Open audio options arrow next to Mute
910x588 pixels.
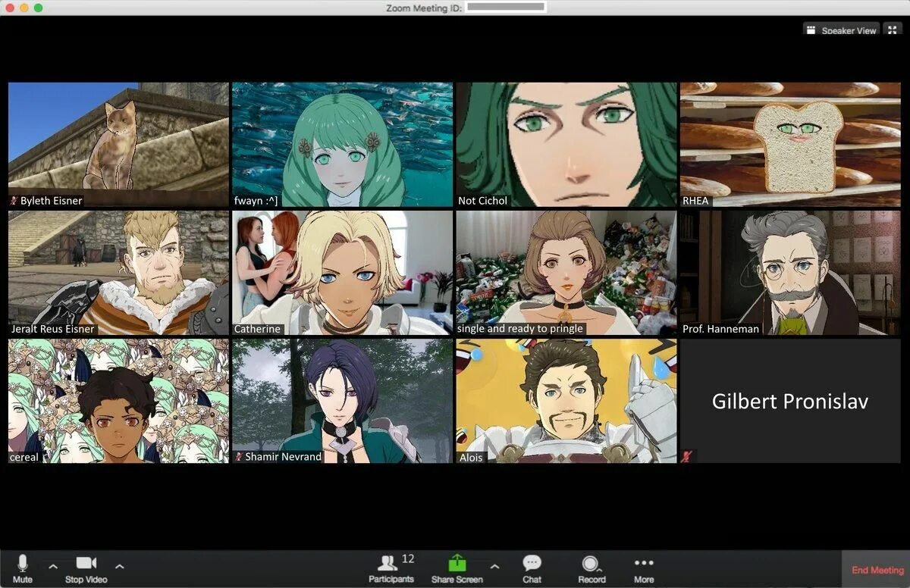53,566
